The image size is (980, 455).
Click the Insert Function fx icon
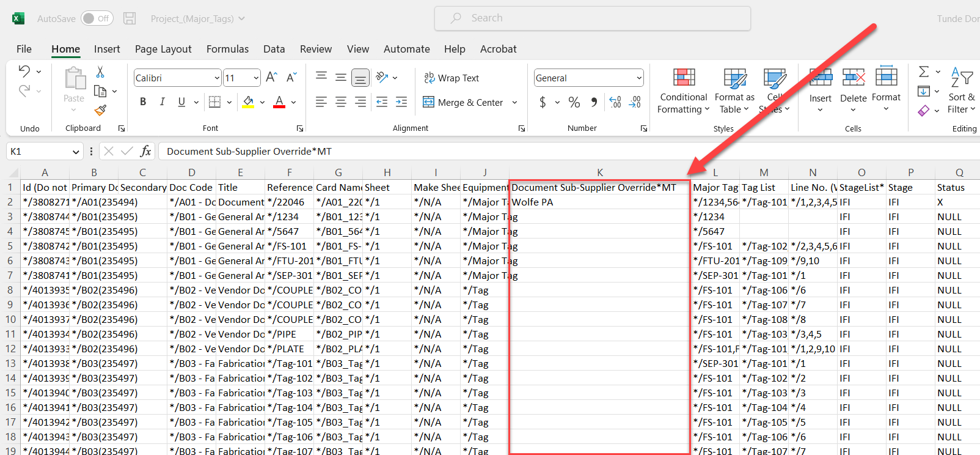(145, 151)
